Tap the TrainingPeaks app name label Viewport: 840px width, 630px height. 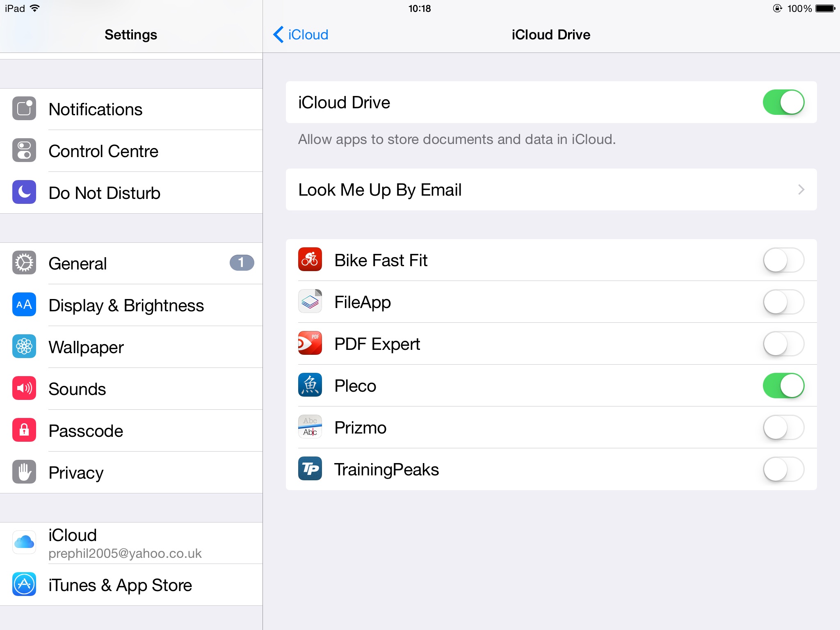click(x=386, y=469)
